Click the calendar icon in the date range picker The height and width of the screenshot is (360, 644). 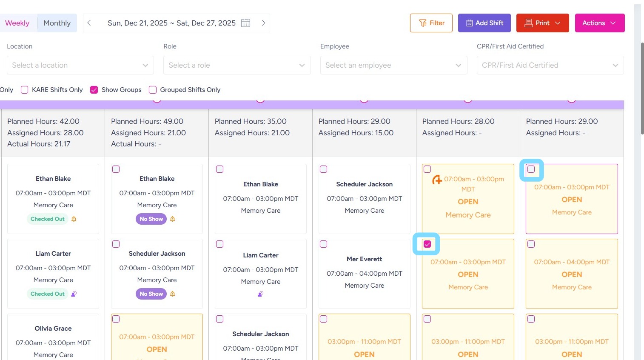tap(245, 23)
